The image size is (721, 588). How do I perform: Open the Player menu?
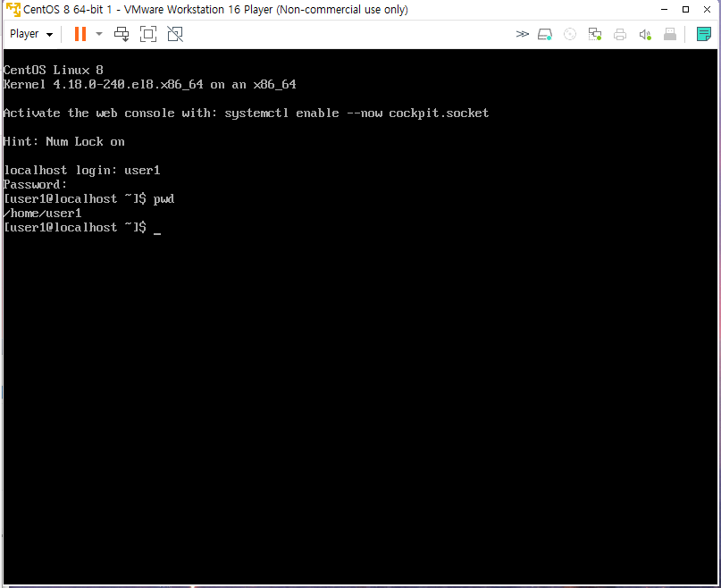31,34
